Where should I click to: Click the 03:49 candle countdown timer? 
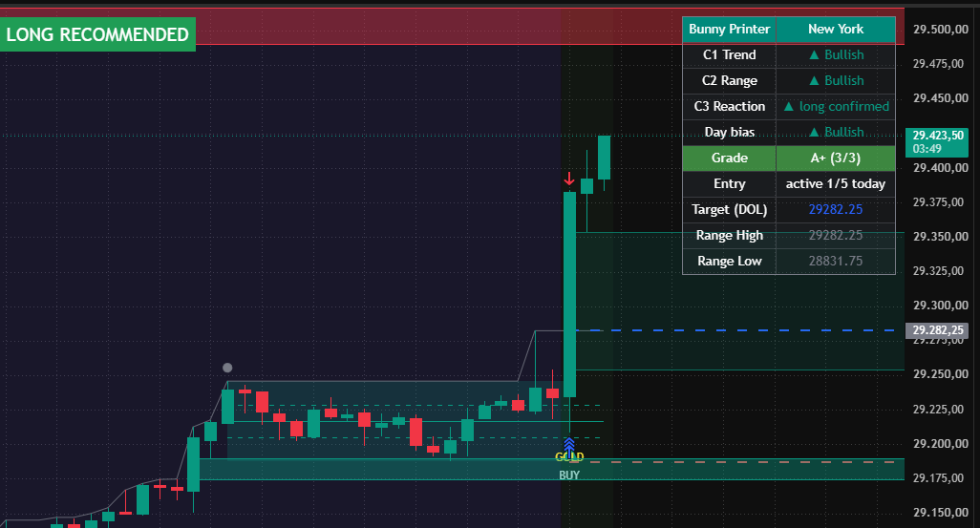coord(927,149)
